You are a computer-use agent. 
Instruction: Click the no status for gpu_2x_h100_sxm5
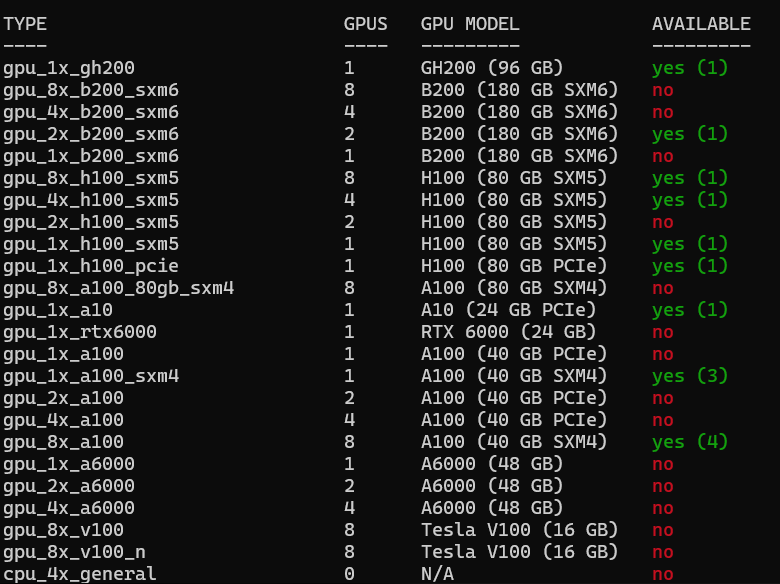click(663, 222)
